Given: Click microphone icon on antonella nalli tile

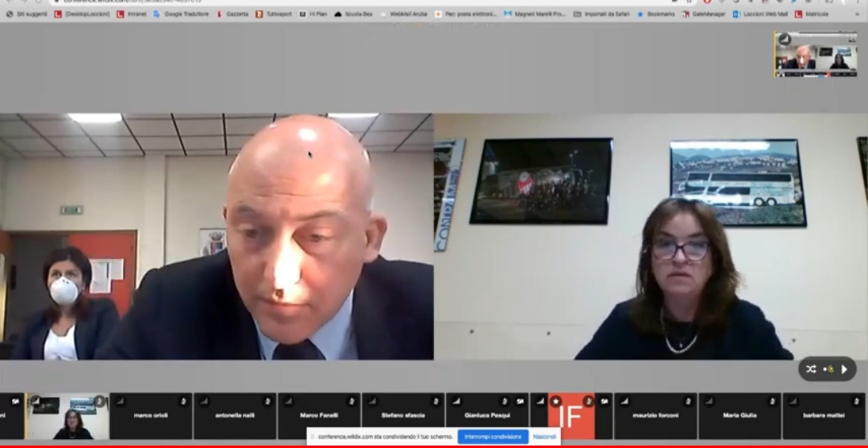Looking at the screenshot, I should (268, 401).
